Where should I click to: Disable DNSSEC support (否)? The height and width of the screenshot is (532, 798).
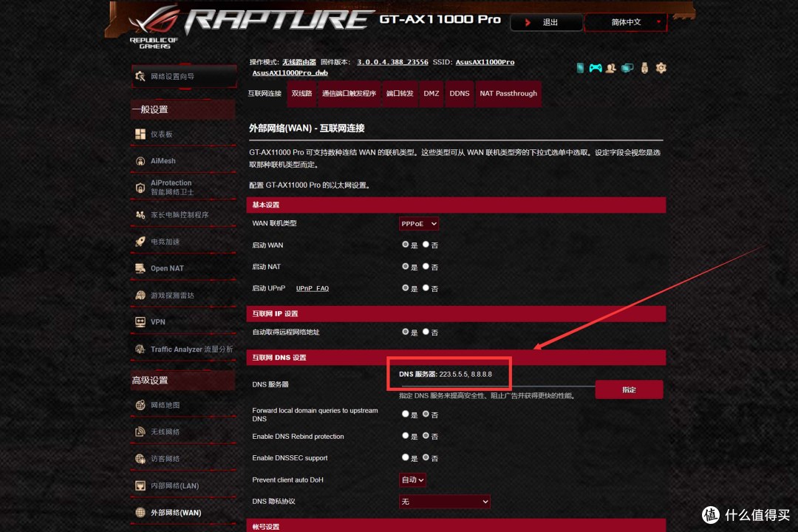pos(426,457)
